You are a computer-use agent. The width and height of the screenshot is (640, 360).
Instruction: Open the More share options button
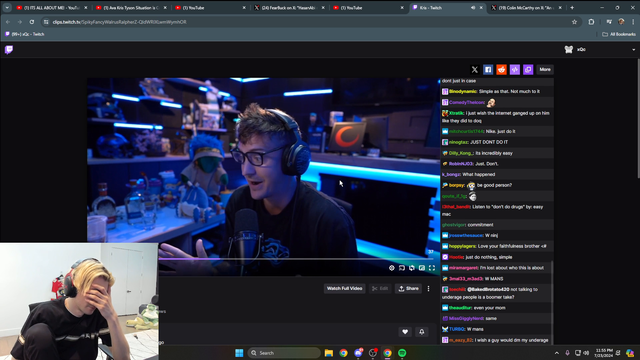point(545,70)
